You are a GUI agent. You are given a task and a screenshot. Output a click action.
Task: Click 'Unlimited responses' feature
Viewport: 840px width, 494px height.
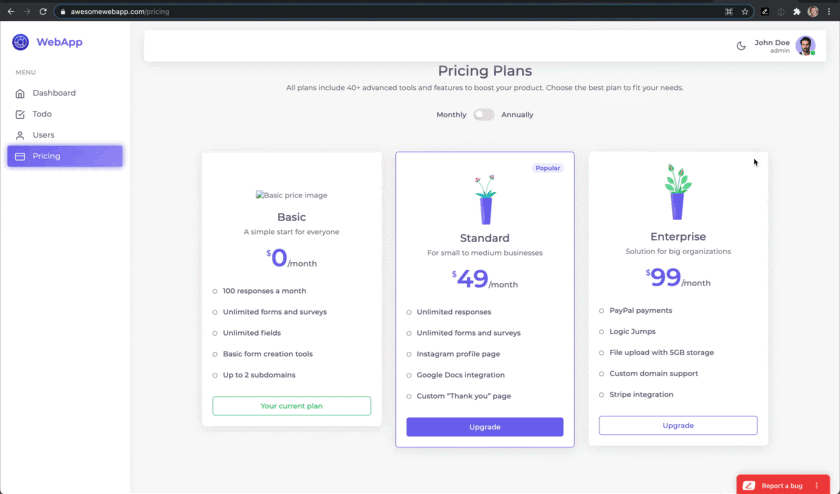454,312
